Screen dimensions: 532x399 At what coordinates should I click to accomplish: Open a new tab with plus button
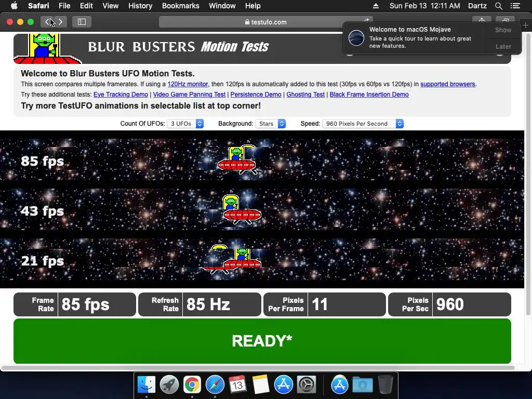[x=526, y=25]
